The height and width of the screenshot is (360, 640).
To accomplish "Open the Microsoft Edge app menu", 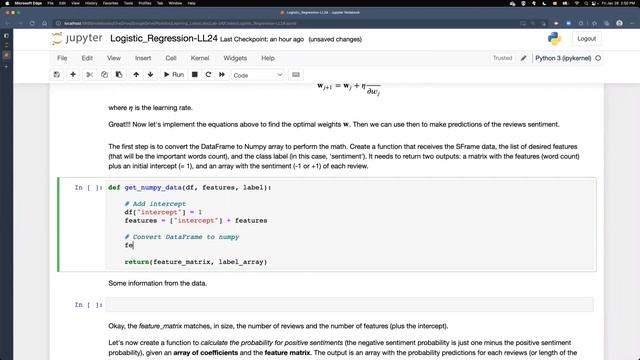I will (28, 3).
